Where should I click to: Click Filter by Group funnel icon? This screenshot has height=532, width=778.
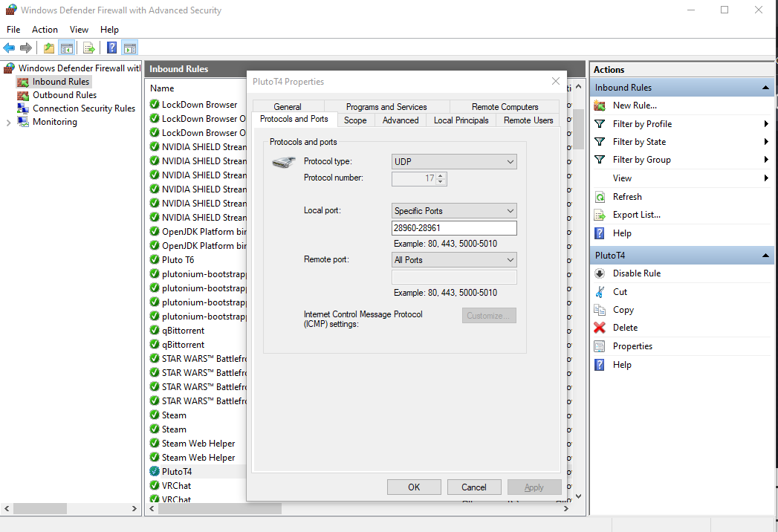tap(600, 160)
